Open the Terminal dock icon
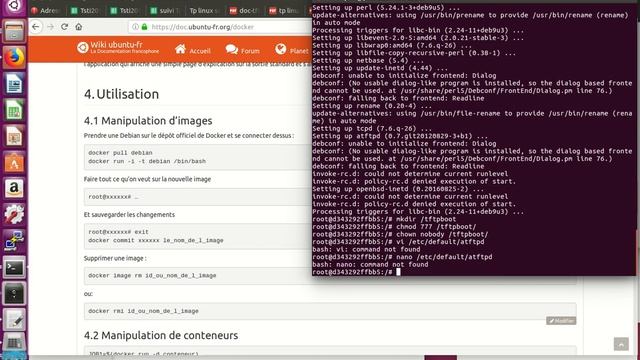The image size is (640, 360). (x=14, y=267)
